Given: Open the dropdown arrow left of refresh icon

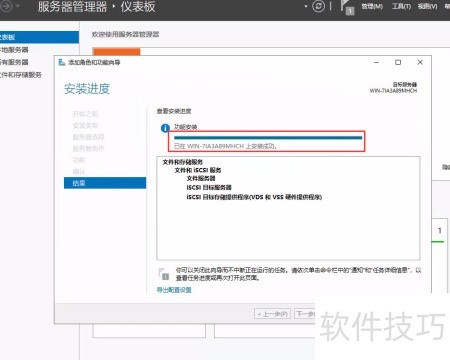Looking at the screenshot, I should [306, 6].
